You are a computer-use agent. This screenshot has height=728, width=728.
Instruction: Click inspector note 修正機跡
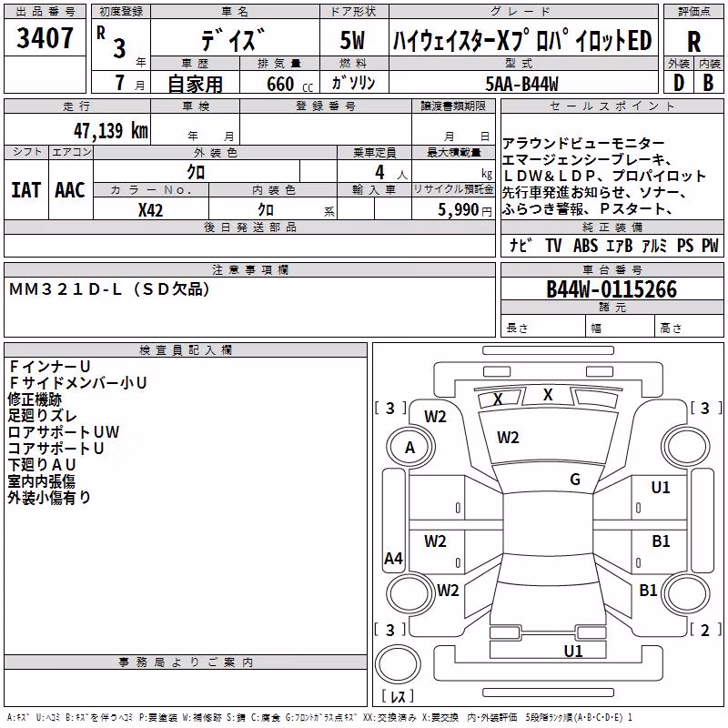(35, 399)
